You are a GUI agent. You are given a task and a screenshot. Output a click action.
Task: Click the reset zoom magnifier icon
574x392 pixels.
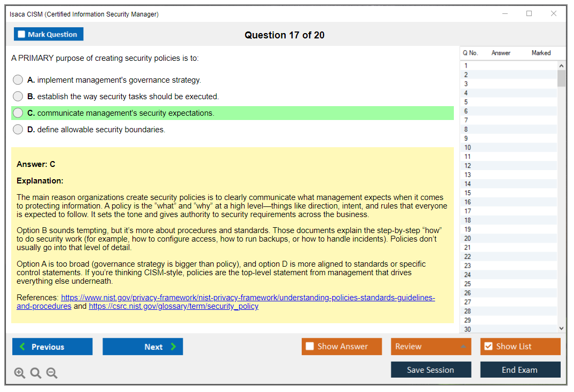pos(36,373)
